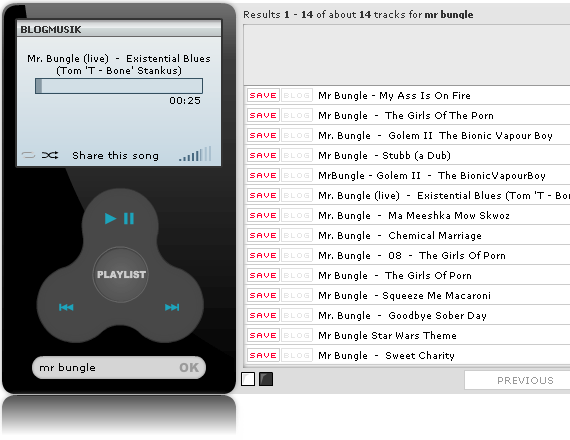
Task: Blog the Sweet Charity track
Action: pos(297,356)
